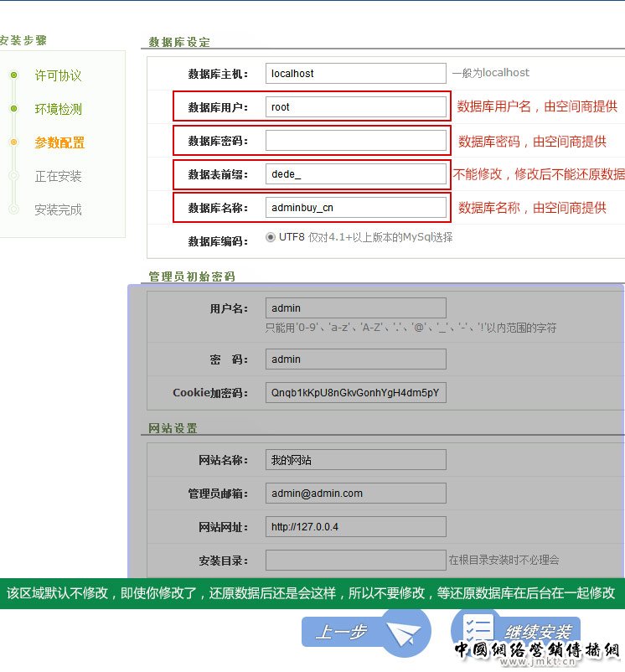625x672 pixels.
Task: Focus the 管理员邮箱 admin@admin.com field
Action: click(355, 494)
